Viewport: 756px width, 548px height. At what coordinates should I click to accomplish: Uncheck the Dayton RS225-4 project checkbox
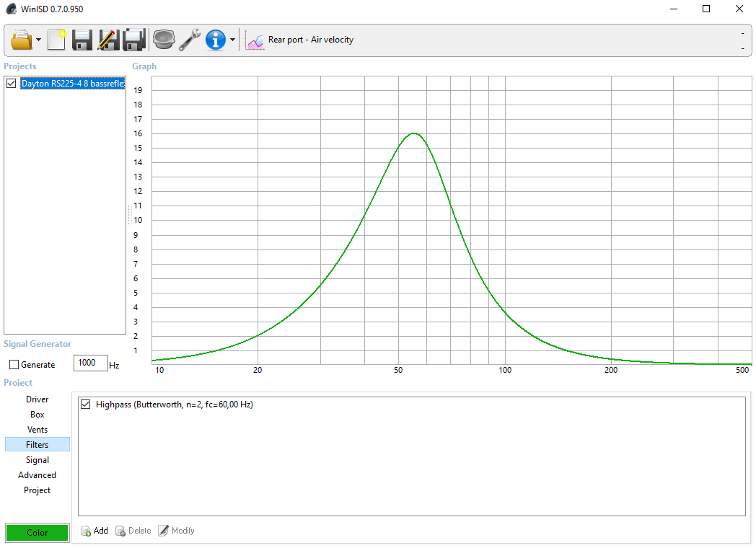11,84
